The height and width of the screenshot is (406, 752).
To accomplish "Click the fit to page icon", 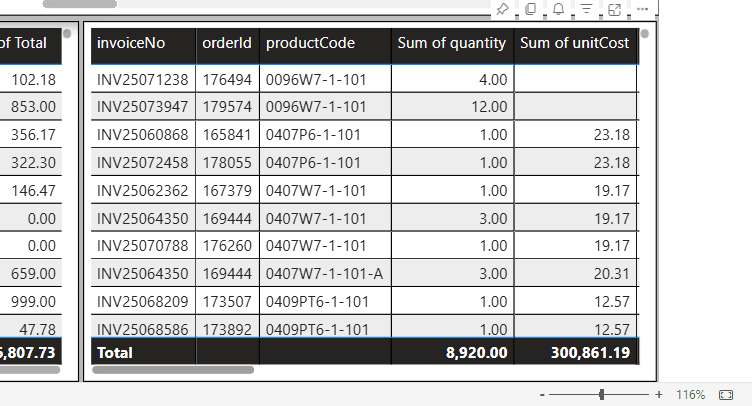I will [x=726, y=395].
